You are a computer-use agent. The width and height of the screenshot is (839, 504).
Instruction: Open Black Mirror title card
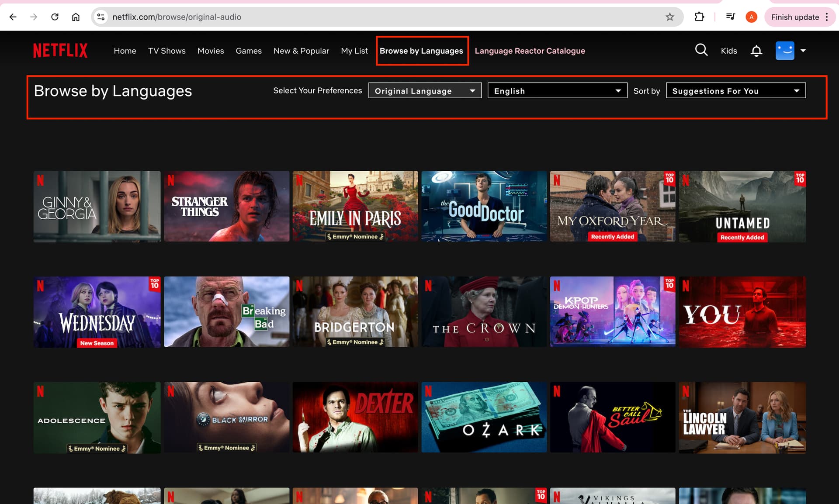pos(226,418)
